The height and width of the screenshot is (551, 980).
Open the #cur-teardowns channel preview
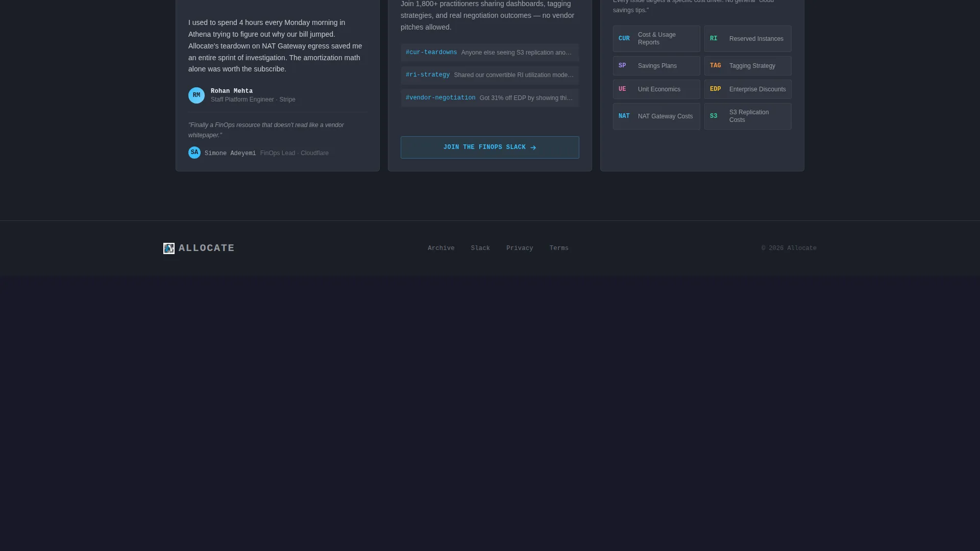click(490, 53)
